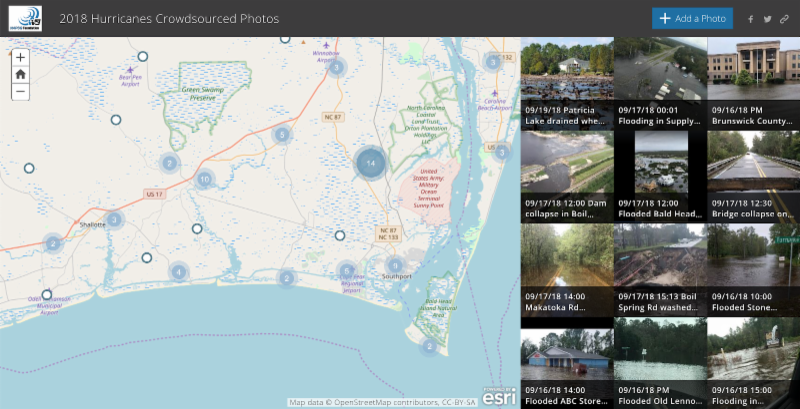This screenshot has height=409, width=800.
Task: Select the cluster 2 west of Shallotte
Action: (x=53, y=244)
